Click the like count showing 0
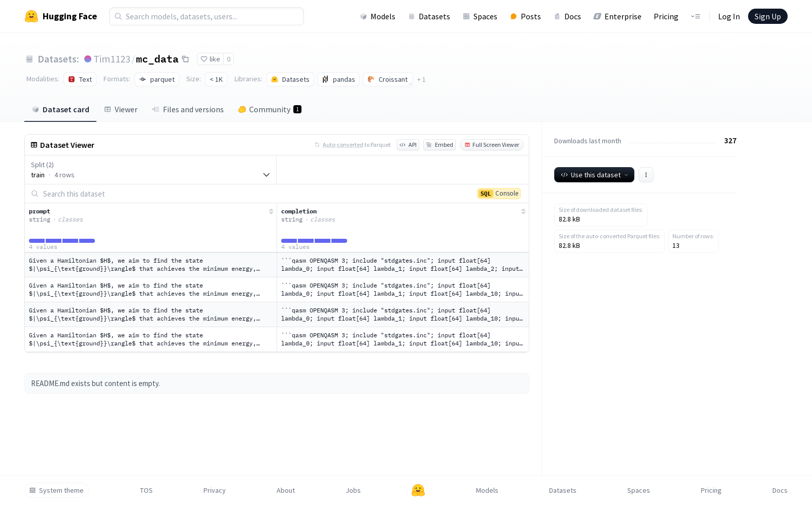Screen dimensions: 812x508 (x=229, y=59)
